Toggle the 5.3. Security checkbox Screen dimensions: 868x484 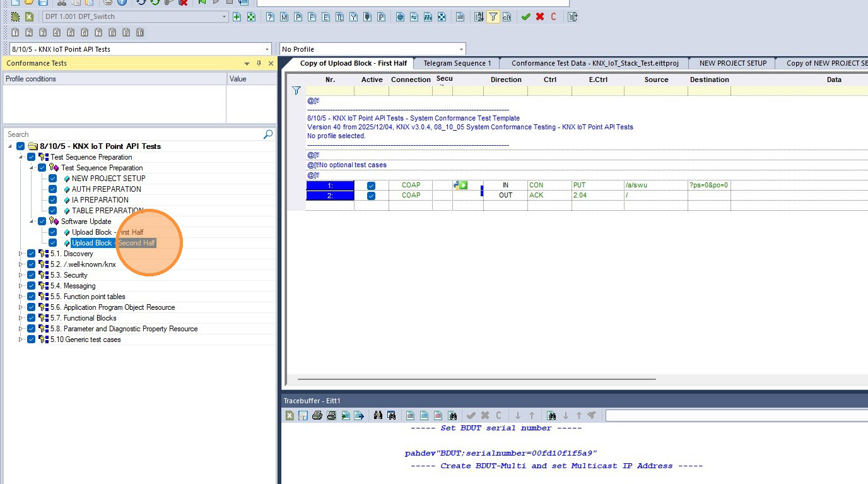pos(32,275)
